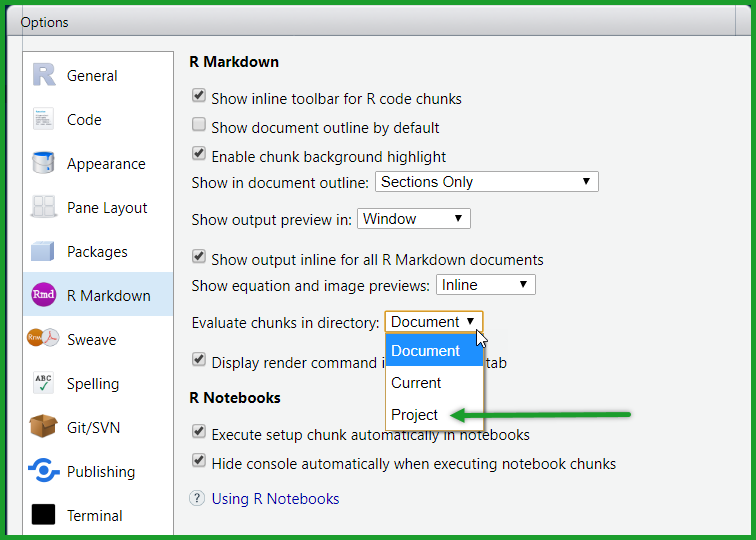Select Current in the dropdown list
The image size is (756, 540).
click(416, 383)
